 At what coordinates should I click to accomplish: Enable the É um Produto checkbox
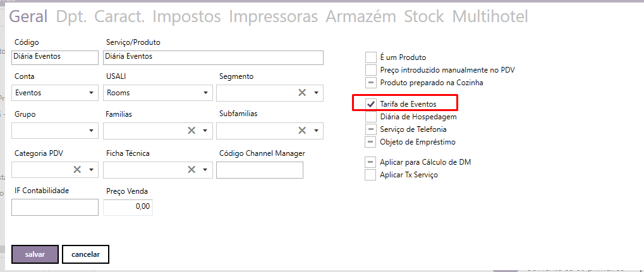[x=371, y=57]
